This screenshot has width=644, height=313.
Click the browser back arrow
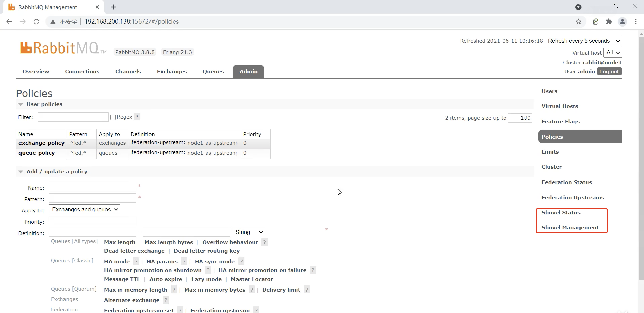tap(9, 22)
